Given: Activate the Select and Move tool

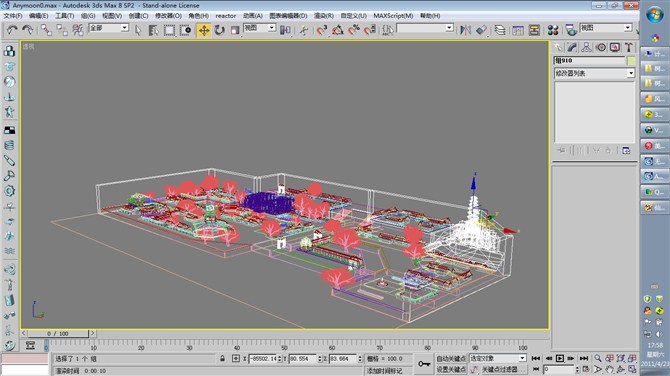Looking at the screenshot, I should click(x=204, y=30).
